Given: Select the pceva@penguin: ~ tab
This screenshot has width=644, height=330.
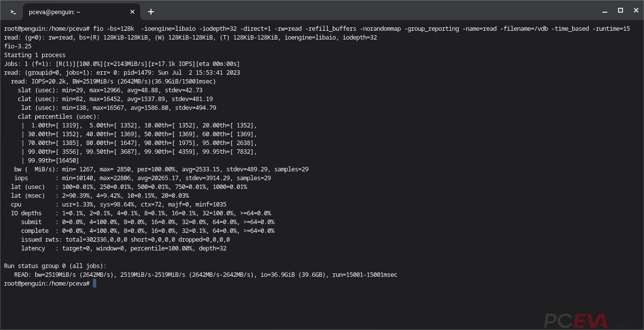Looking at the screenshot, I should (x=73, y=12).
